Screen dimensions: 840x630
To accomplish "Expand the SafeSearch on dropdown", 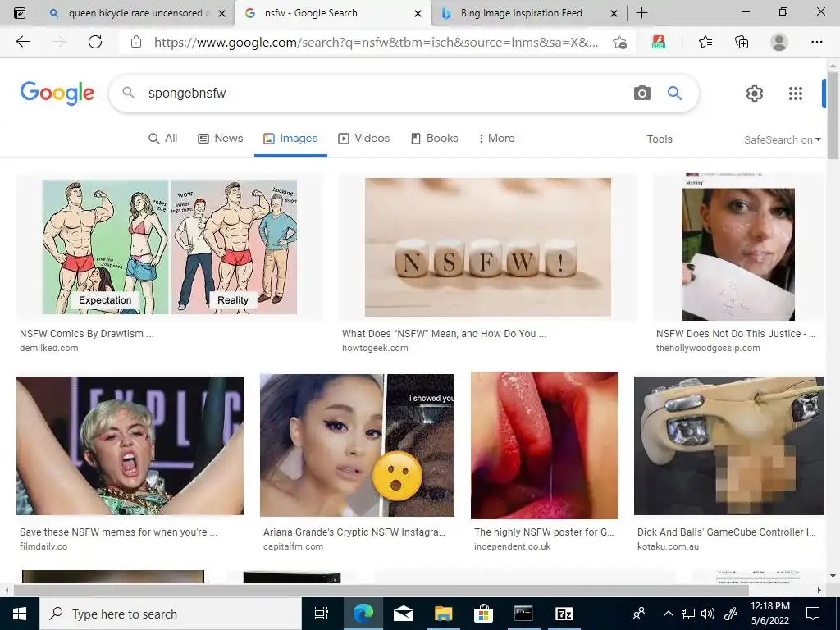I will click(x=782, y=139).
